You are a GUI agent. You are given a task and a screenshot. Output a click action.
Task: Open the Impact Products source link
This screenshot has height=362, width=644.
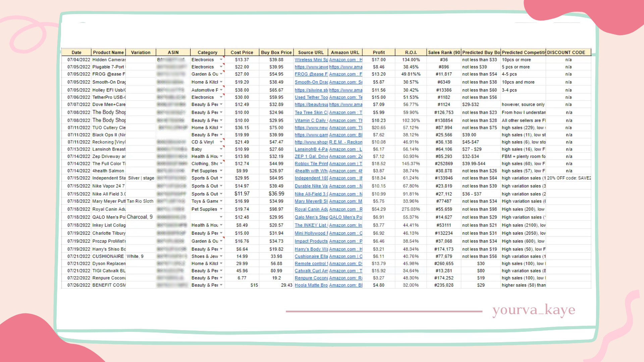[x=311, y=241]
